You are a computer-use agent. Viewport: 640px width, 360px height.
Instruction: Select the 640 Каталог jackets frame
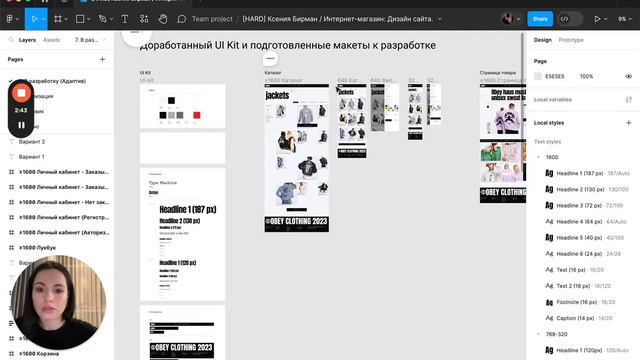point(352,121)
